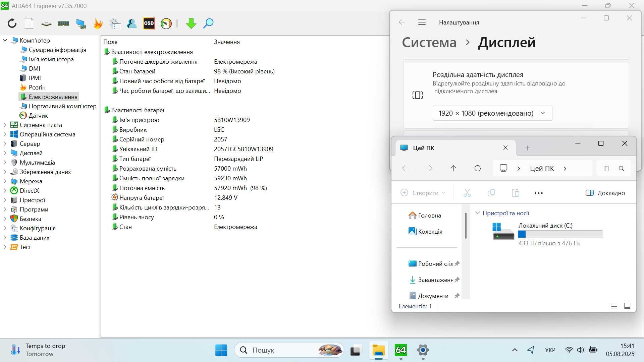Expand the Мультимедіа tree node
Image resolution: width=644 pixels, height=362 pixels.
pyautogui.click(x=5, y=162)
